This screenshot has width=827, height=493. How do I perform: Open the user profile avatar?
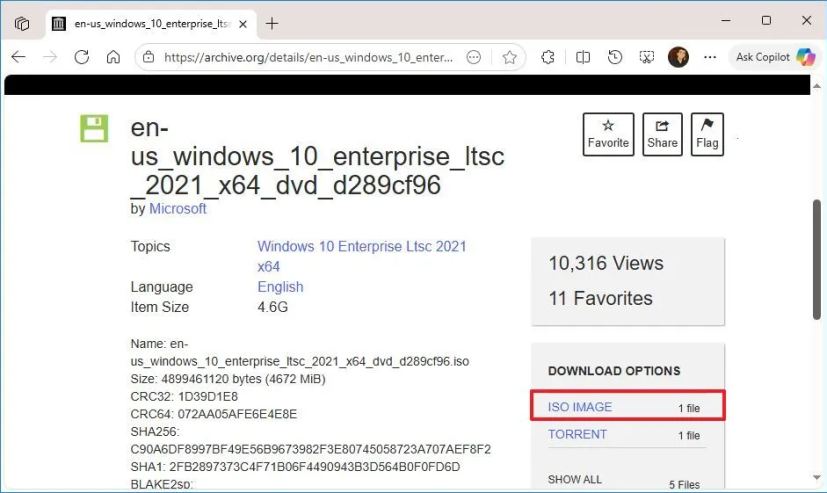tap(678, 57)
